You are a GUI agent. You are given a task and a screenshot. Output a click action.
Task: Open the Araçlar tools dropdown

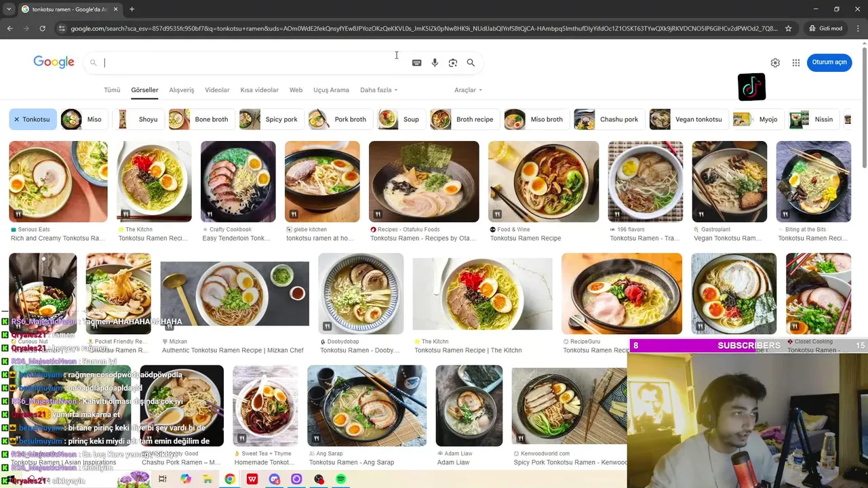tap(468, 90)
